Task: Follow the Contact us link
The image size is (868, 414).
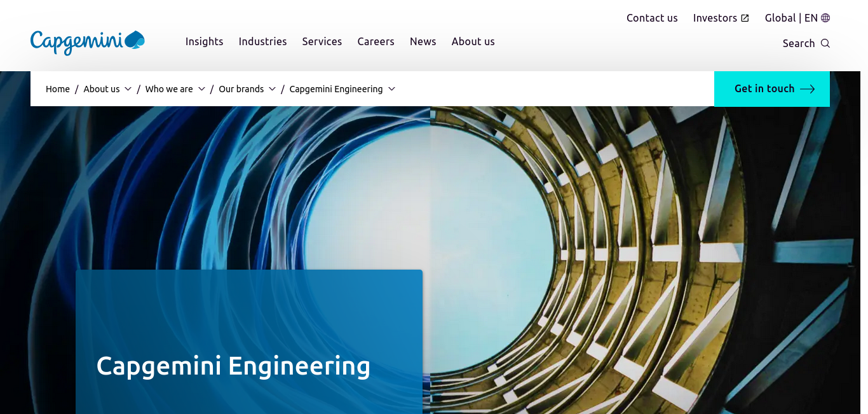Action: 652,18
